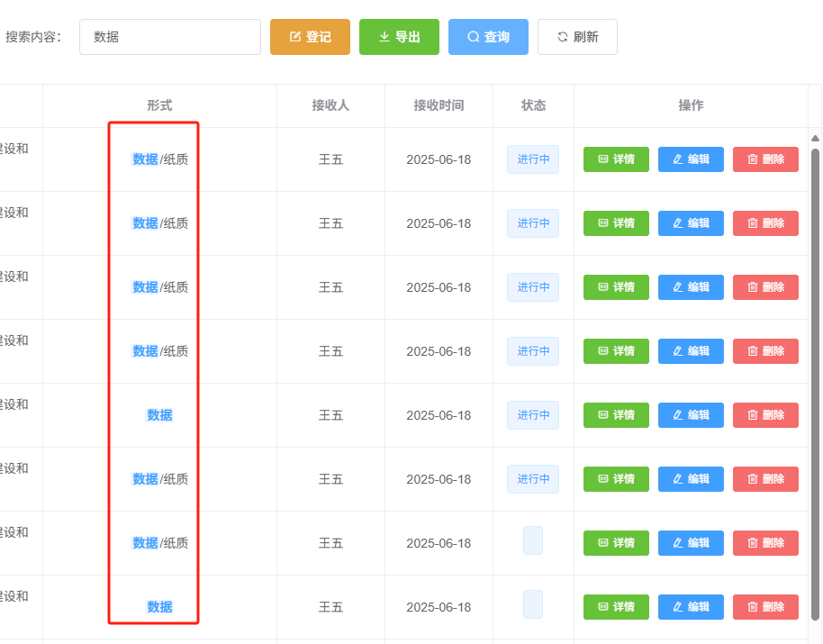823x644 pixels.
Task: Click the blue 查询 button
Action: (489, 37)
